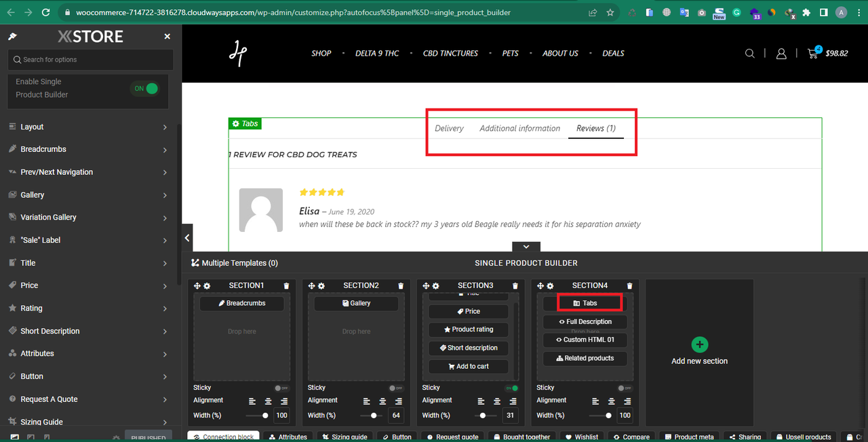Click the move handle icon of SECTION1
The height and width of the screenshot is (442, 868).
point(197,286)
